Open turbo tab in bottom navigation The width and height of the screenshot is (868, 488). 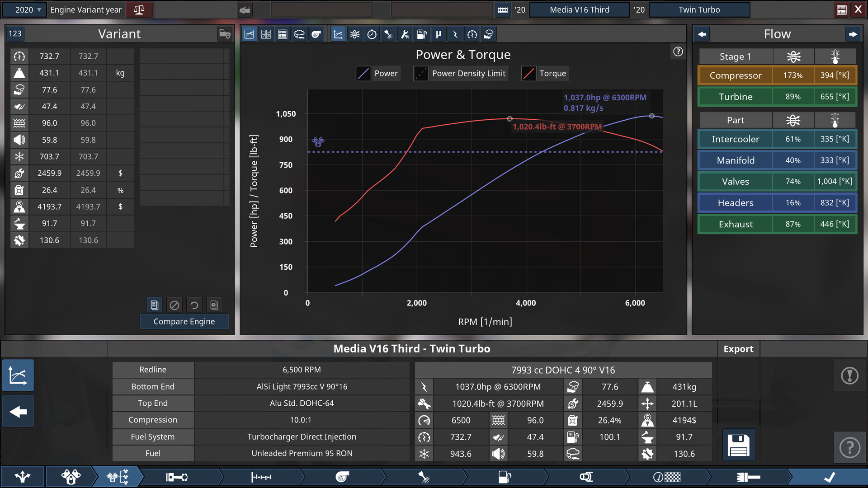pos(342,477)
